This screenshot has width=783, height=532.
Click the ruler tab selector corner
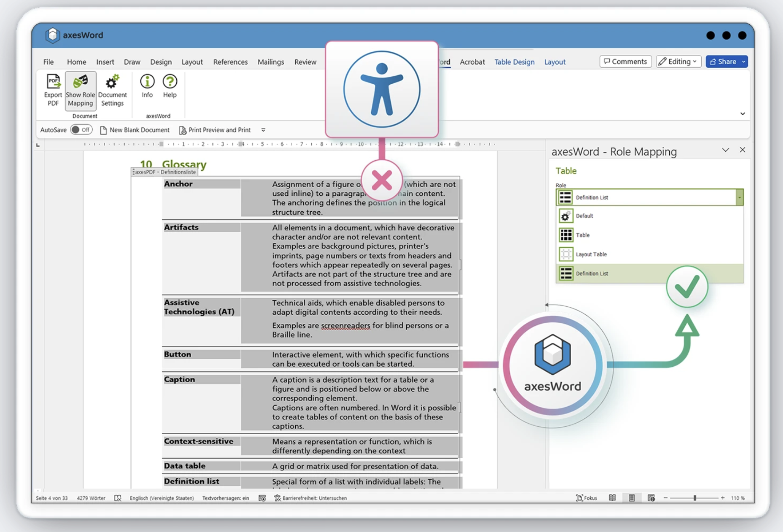(38, 145)
